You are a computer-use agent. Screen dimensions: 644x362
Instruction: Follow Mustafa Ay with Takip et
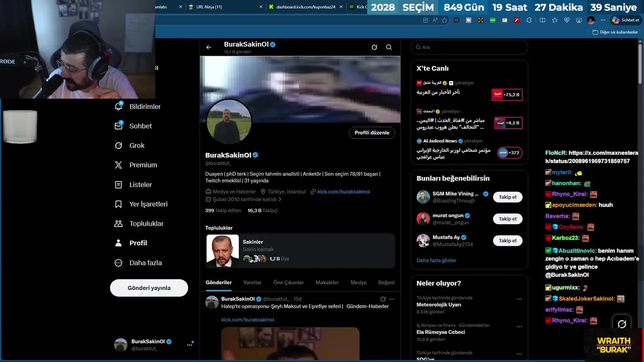[508, 241]
